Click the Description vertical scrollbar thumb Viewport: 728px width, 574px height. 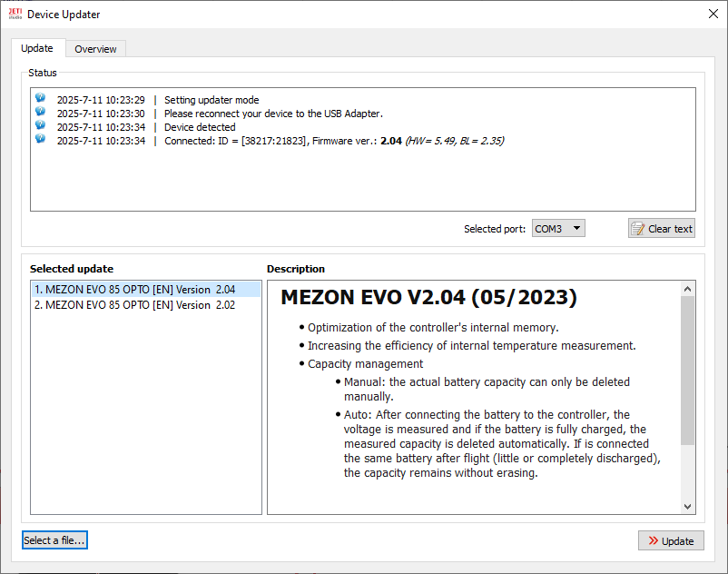(688, 371)
